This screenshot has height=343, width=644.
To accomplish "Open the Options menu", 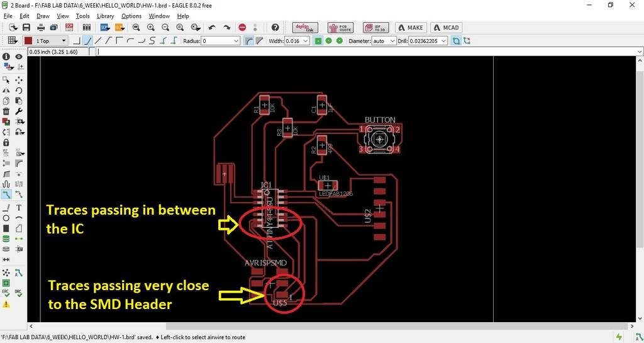I will pyautogui.click(x=131, y=16).
